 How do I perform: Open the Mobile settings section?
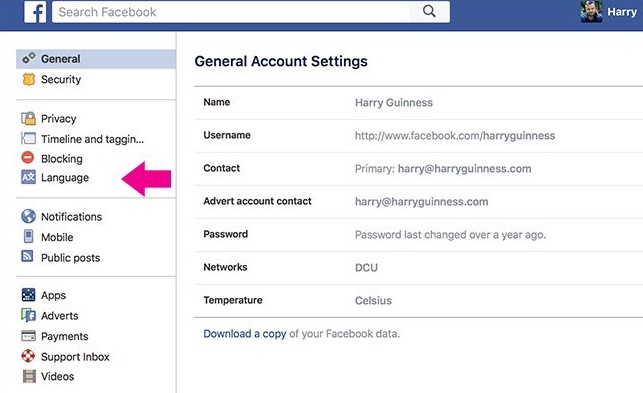tap(57, 237)
